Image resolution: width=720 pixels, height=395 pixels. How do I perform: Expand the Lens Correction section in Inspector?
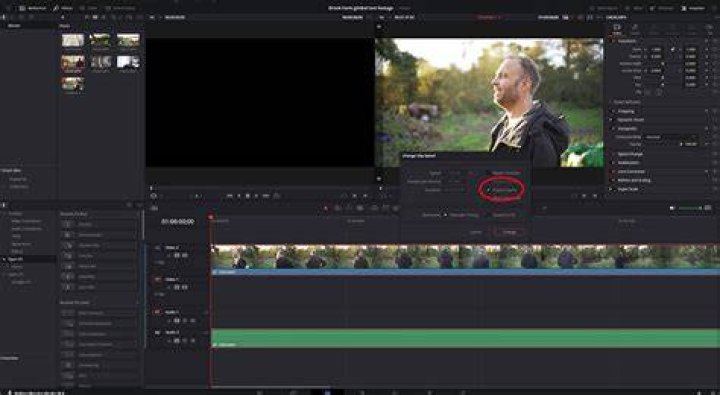631,171
